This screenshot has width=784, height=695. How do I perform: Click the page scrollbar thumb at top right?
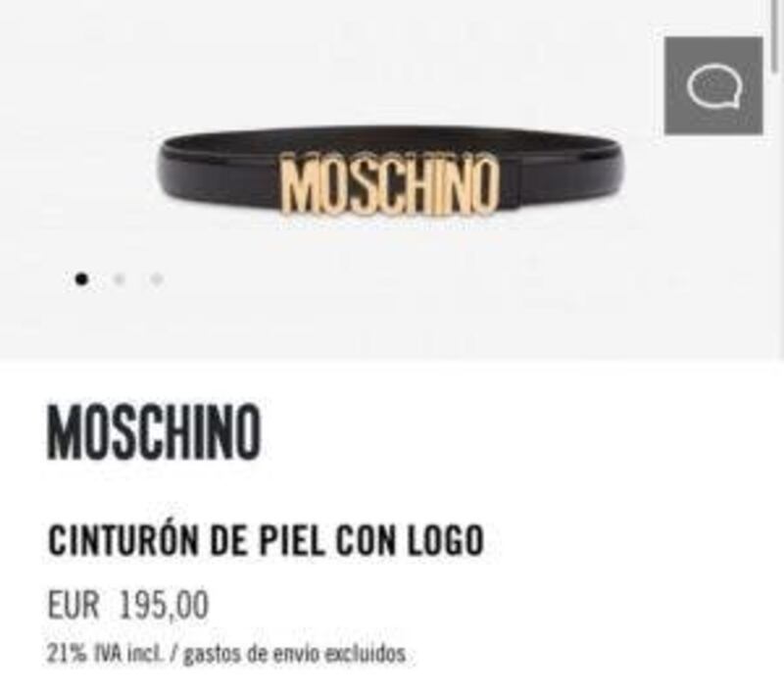[x=775, y=35]
